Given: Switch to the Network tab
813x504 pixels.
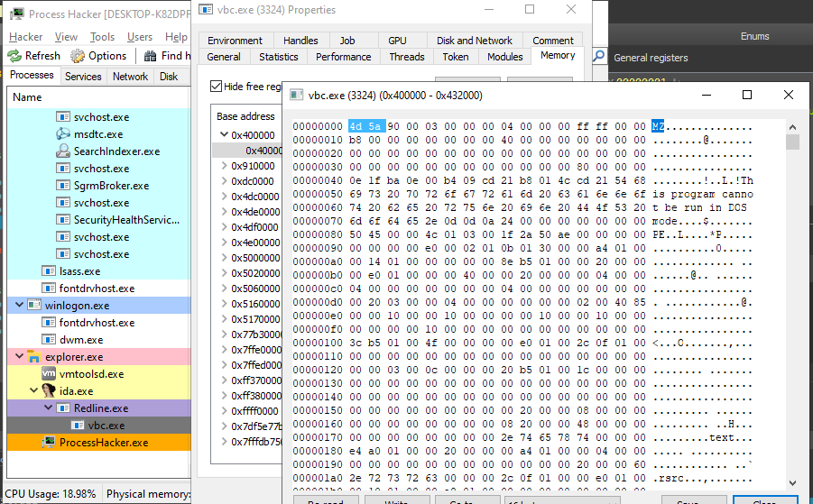Looking at the screenshot, I should click(130, 76).
